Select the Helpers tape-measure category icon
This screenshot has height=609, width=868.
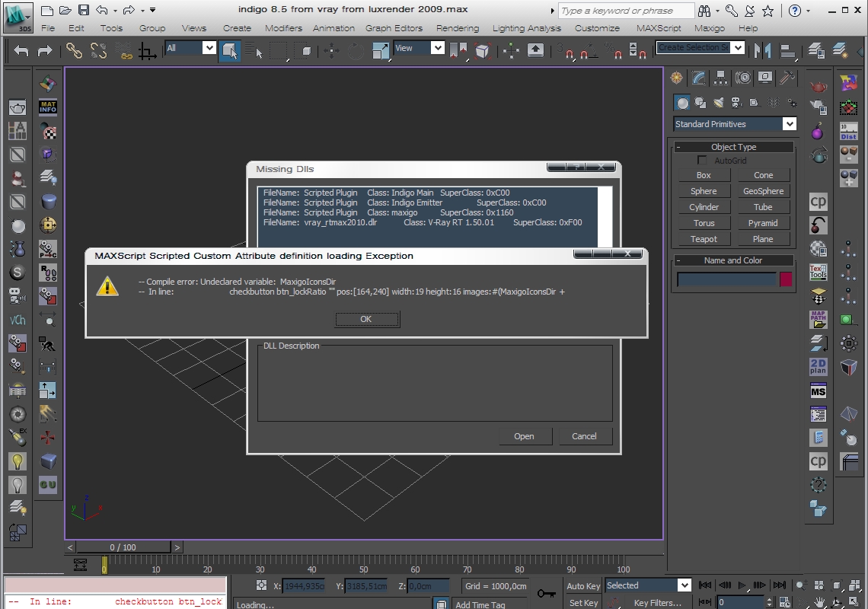click(755, 103)
